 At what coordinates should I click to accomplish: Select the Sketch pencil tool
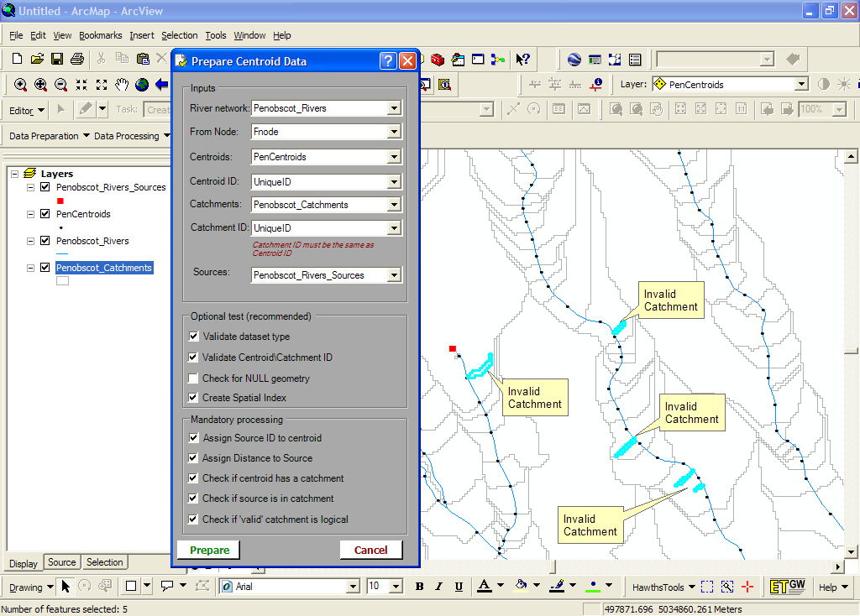click(86, 110)
